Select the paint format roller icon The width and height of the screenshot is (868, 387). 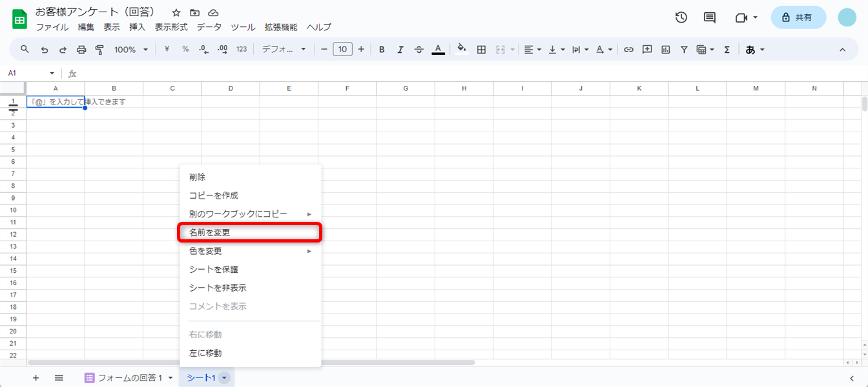tap(99, 50)
